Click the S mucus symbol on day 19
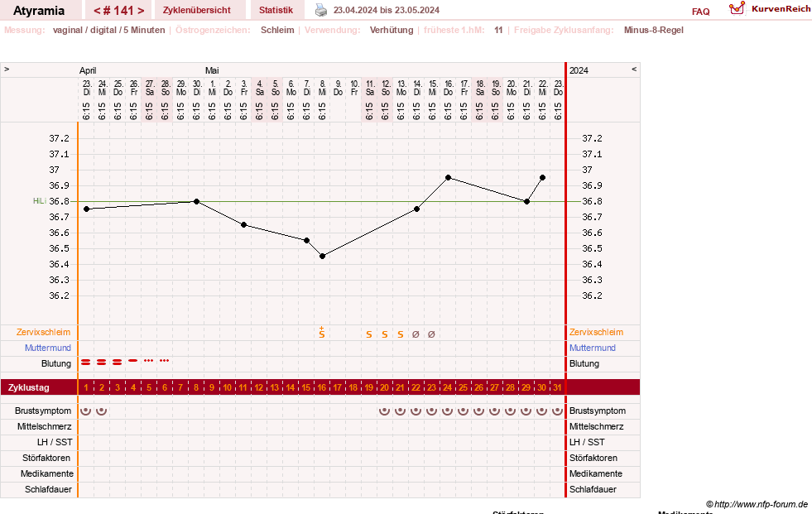Image resolution: width=812 pixels, height=514 pixels. point(368,334)
